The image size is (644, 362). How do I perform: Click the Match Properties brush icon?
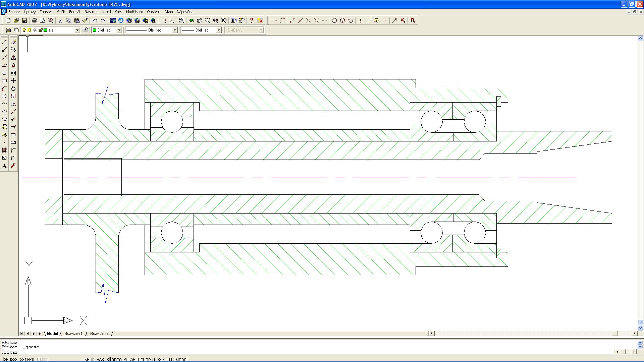pos(85,20)
